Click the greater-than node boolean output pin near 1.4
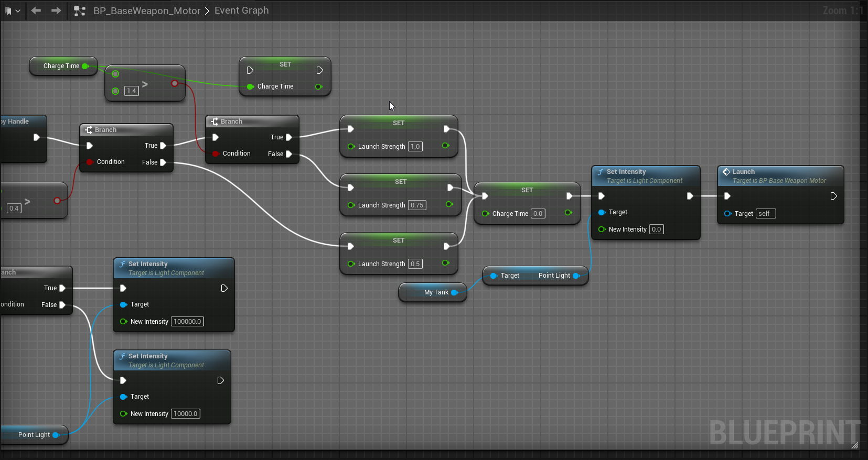This screenshot has width=868, height=460. tap(175, 83)
